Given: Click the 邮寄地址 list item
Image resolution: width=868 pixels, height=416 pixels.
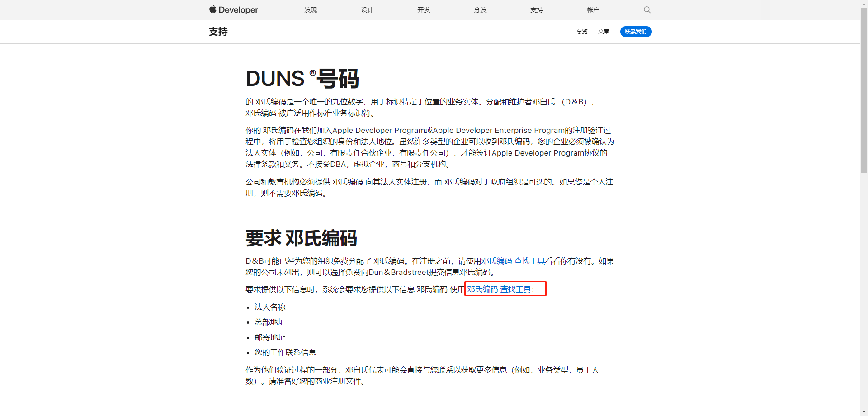Looking at the screenshot, I should 270,337.
